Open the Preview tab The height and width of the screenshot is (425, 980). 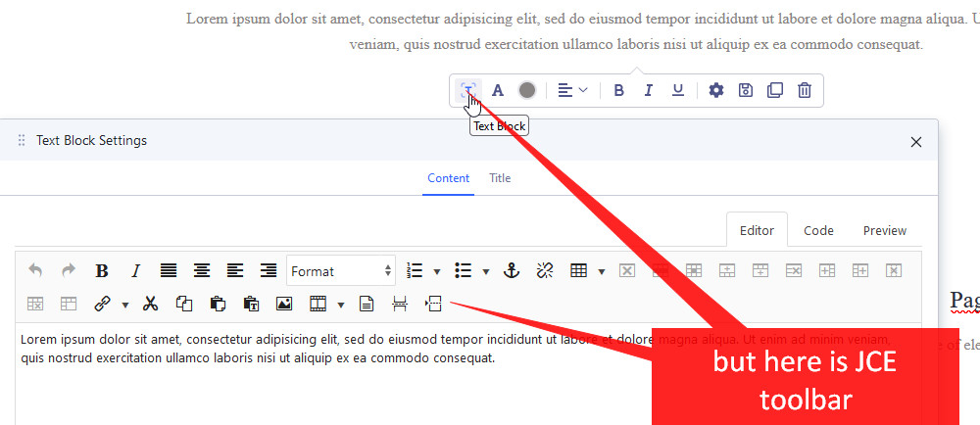pyautogui.click(x=884, y=230)
